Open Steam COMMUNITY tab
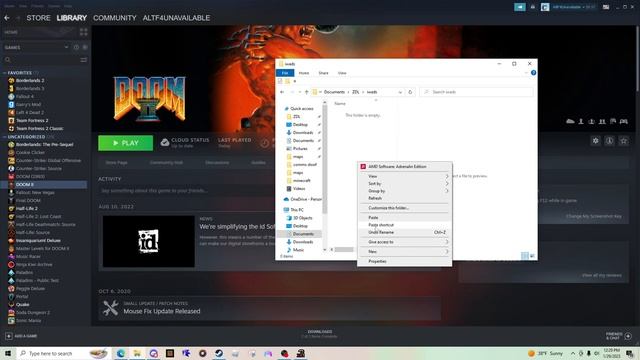Image resolution: width=640 pixels, height=360 pixels. point(115,18)
